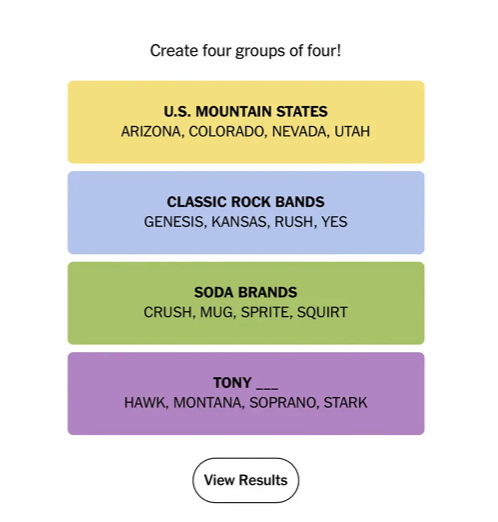Click the word ARIZONA in the yellow group
Viewport: 498px width, 522px height.
pos(152,132)
